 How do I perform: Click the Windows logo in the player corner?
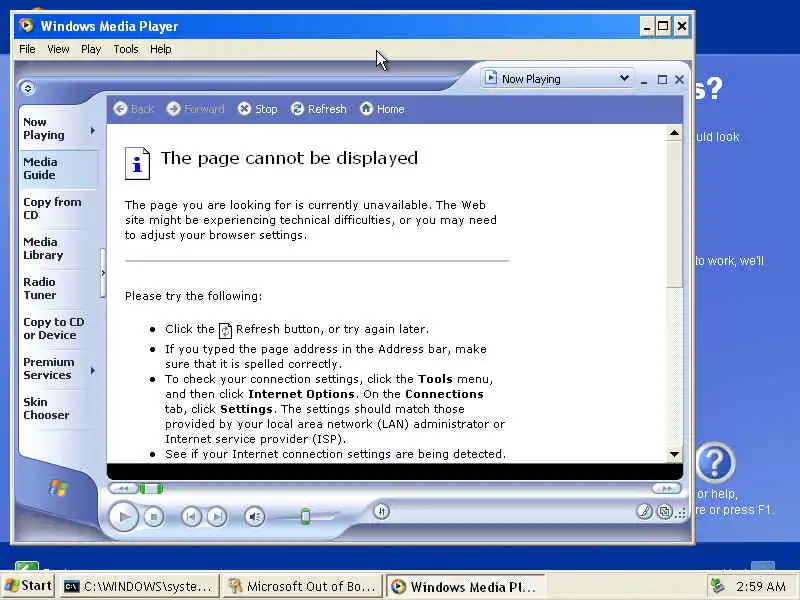tap(58, 488)
